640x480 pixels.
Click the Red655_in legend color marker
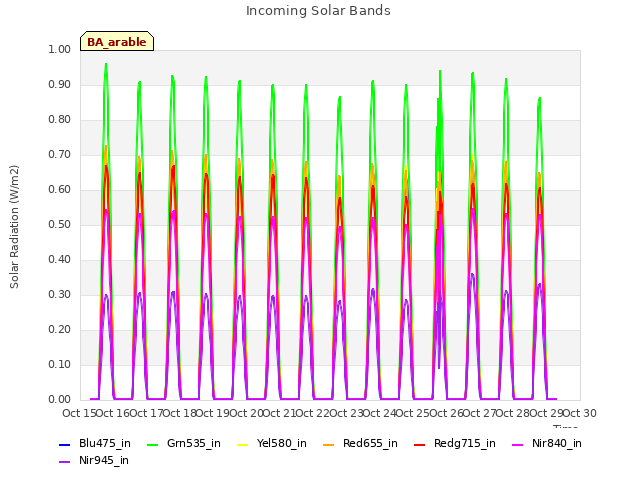pos(329,444)
